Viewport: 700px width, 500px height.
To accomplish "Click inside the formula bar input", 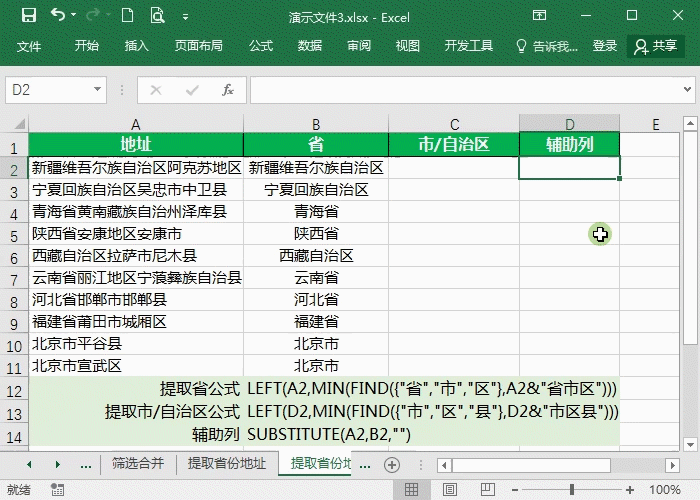I will (464, 90).
